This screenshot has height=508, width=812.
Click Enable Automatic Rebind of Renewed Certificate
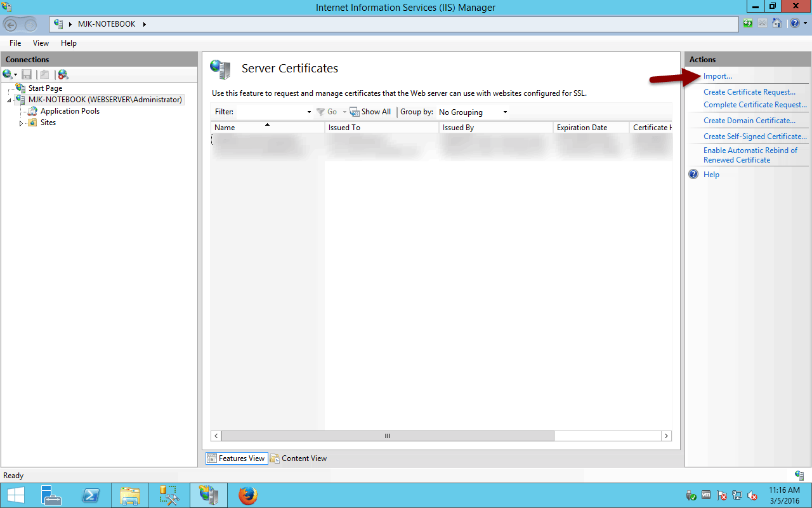click(750, 155)
